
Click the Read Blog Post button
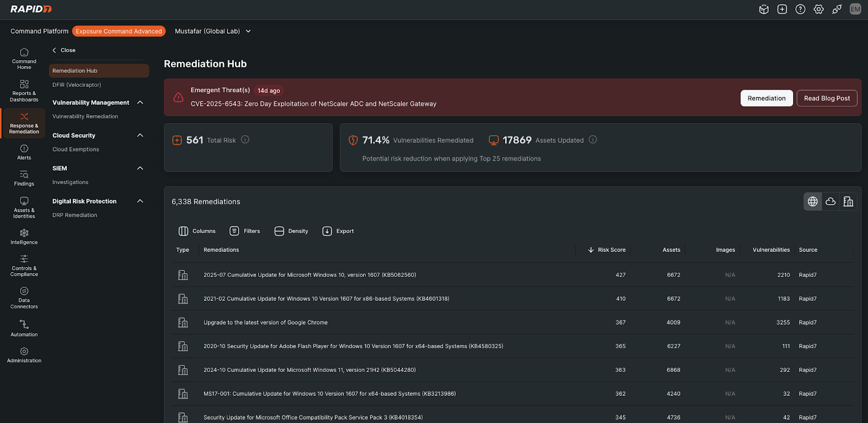pyautogui.click(x=827, y=98)
